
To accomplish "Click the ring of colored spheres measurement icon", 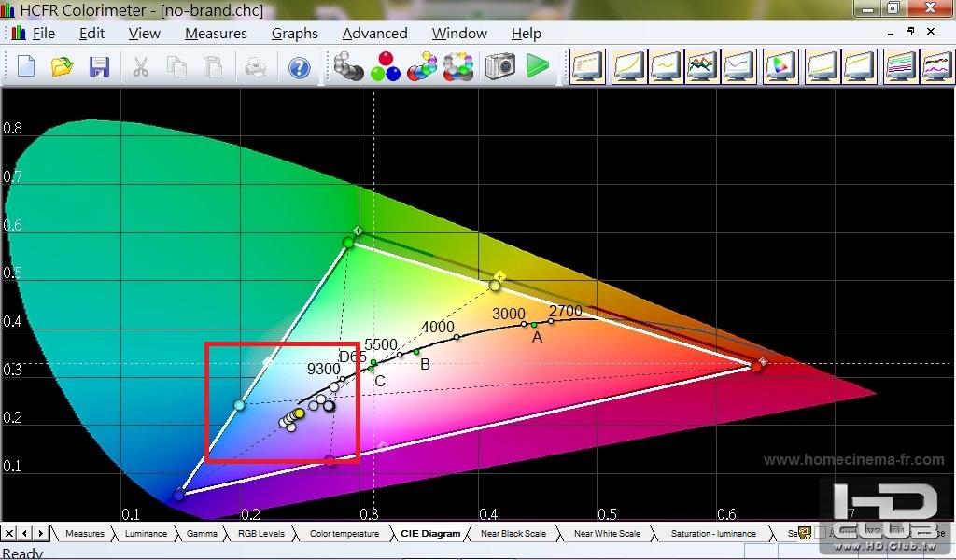I will pyautogui.click(x=458, y=66).
